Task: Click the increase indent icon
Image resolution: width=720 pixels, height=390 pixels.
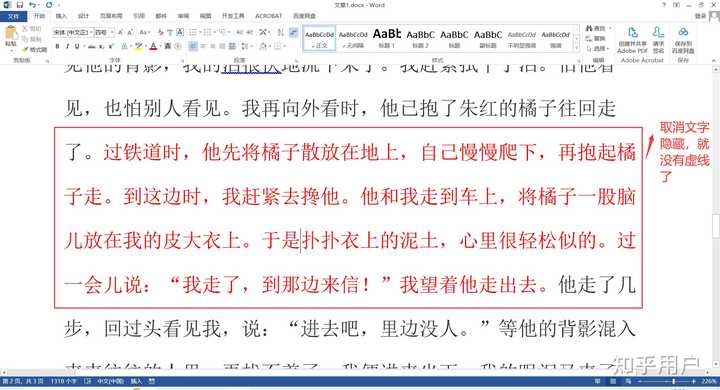Action: point(250,32)
